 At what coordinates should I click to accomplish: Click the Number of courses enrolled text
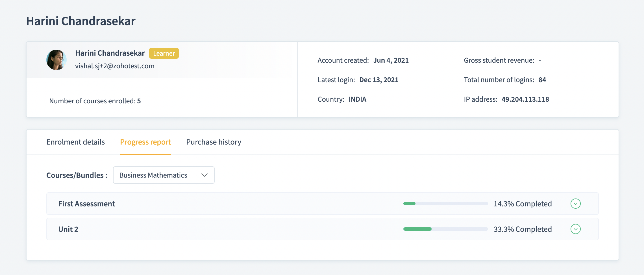pos(95,101)
